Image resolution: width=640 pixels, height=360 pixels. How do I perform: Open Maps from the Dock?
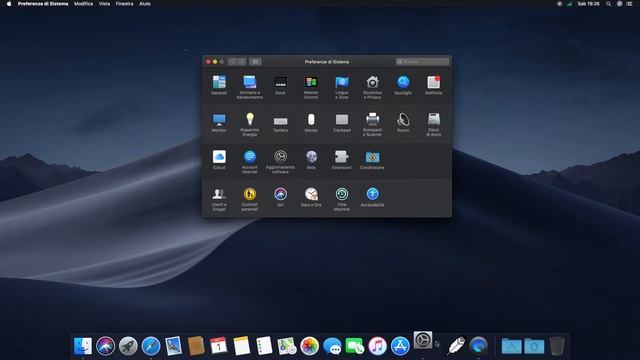[287, 346]
